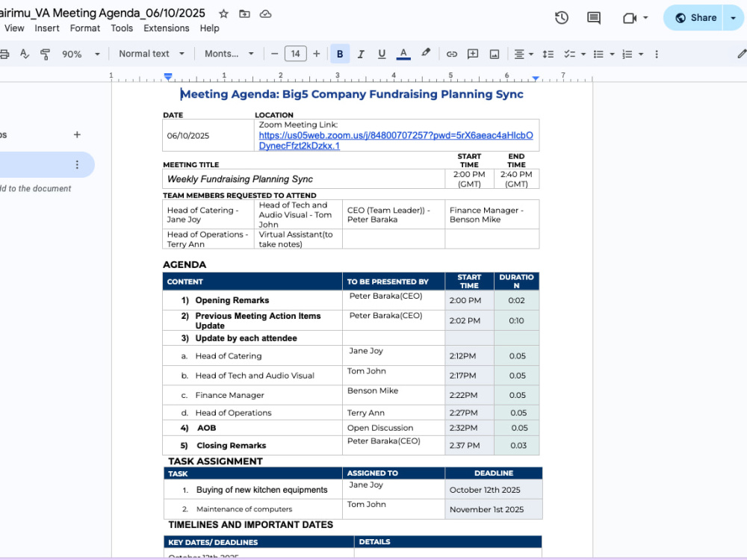Screen dimensions: 747x560
Task: Open the Normal text style dropdown
Action: (151, 54)
